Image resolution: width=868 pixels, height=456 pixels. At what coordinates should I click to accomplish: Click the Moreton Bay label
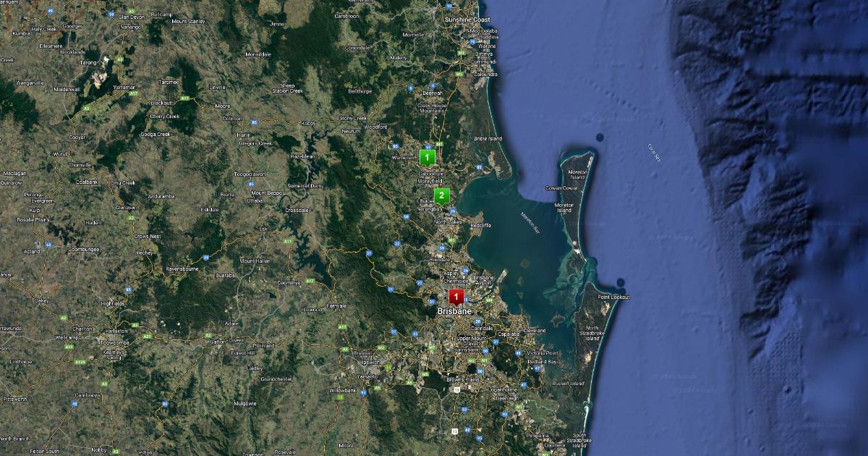click(x=530, y=222)
